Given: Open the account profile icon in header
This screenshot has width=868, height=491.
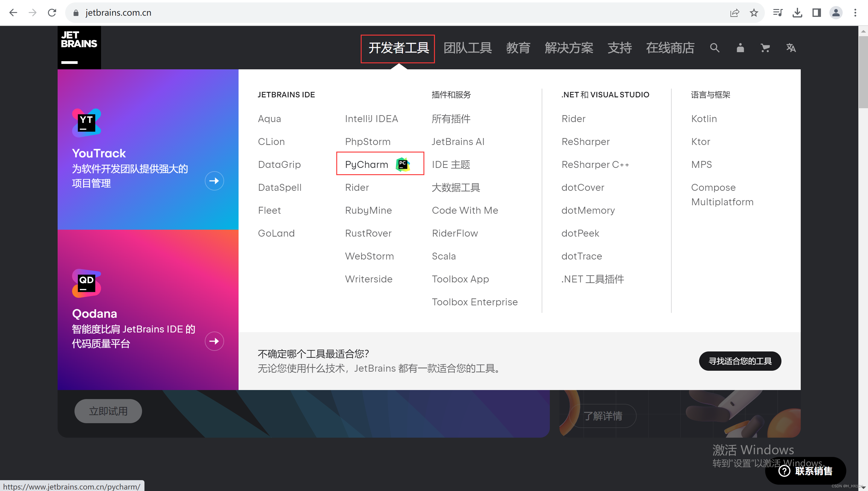Looking at the screenshot, I should point(740,48).
